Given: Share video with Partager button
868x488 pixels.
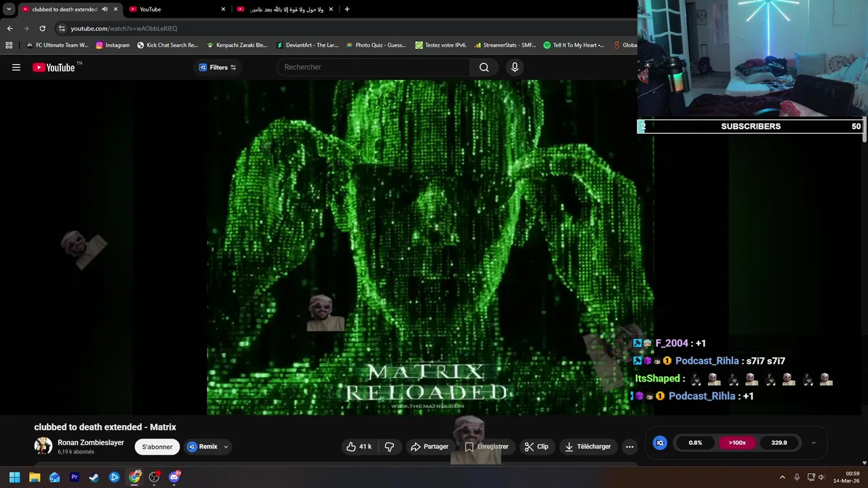Looking at the screenshot, I should pos(429,447).
